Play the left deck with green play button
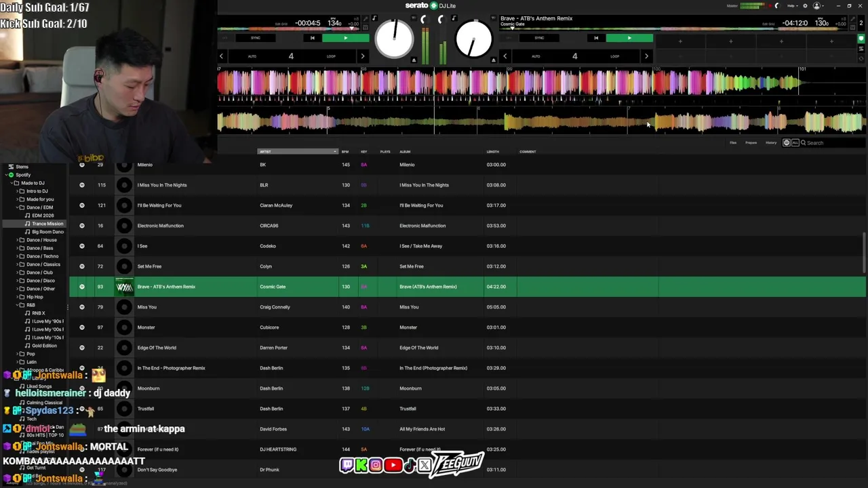This screenshot has width=868, height=488. (x=345, y=38)
